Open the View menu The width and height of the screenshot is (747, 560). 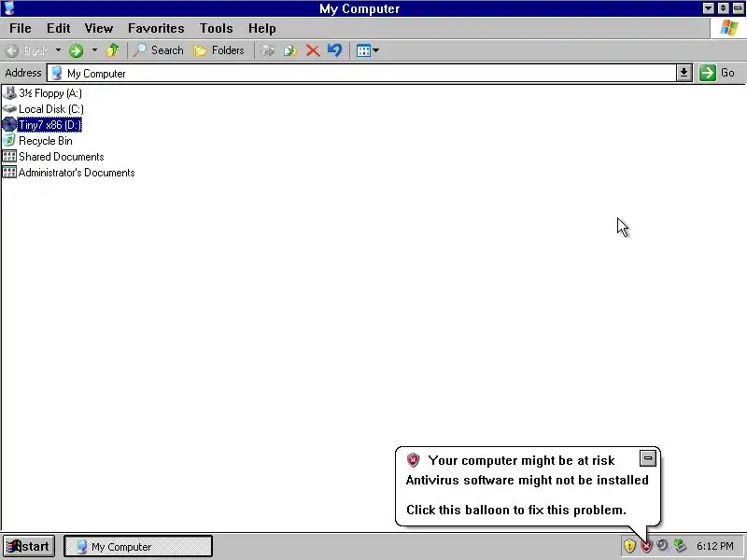point(99,28)
